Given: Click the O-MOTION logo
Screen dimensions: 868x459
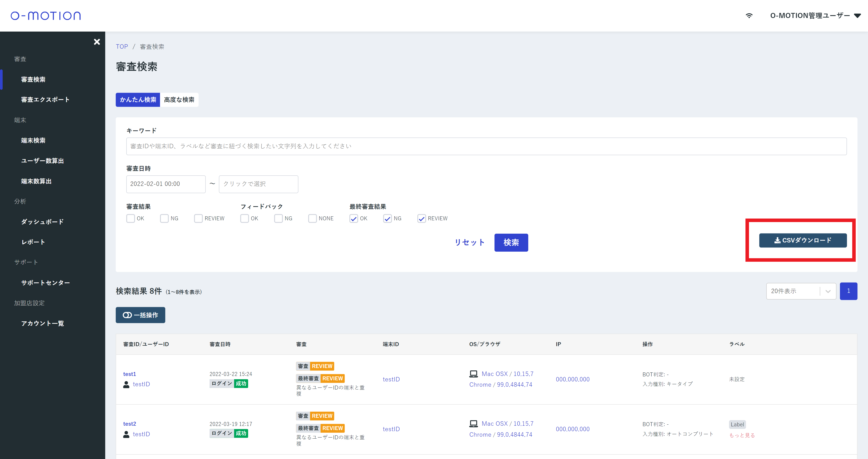Looking at the screenshot, I should (x=46, y=16).
